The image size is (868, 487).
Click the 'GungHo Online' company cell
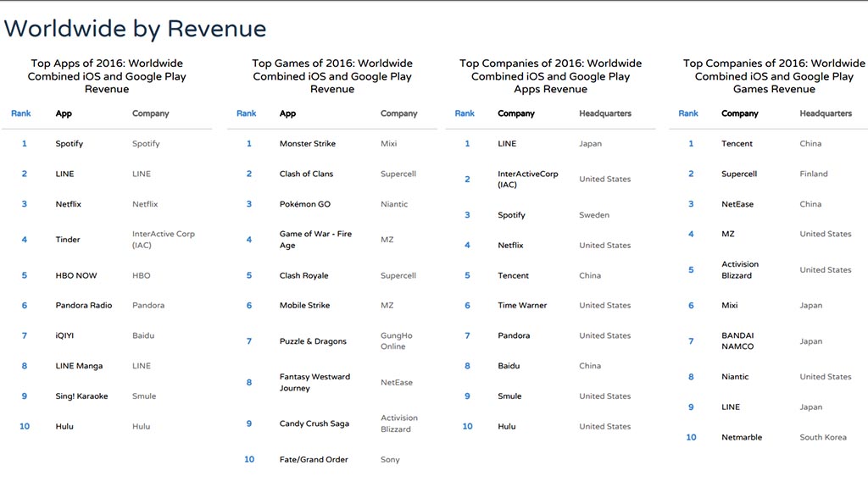(397, 341)
